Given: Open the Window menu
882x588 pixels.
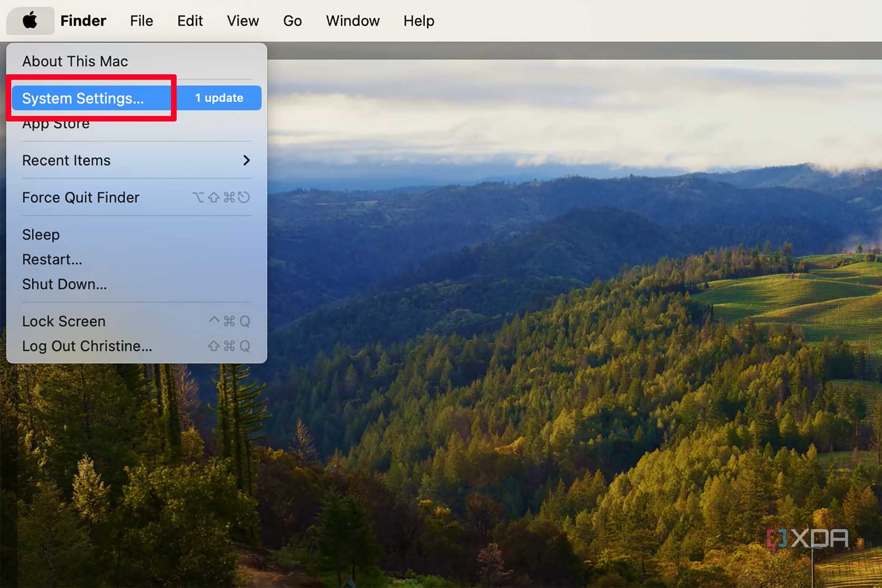Looking at the screenshot, I should point(353,21).
